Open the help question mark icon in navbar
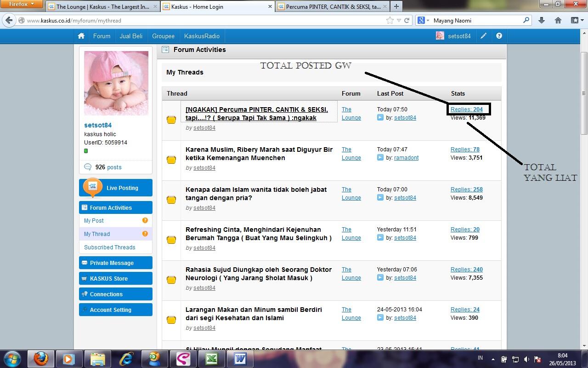The height and width of the screenshot is (368, 588). click(x=499, y=36)
